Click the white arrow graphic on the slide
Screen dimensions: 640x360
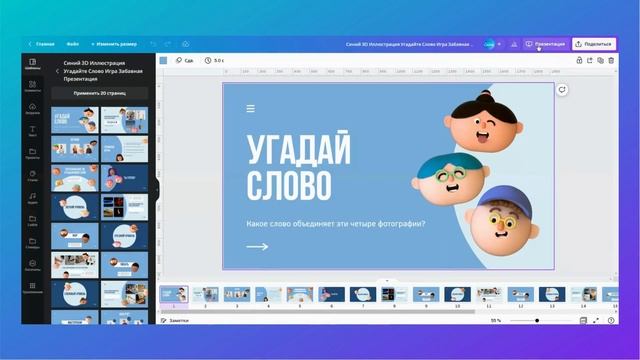coord(257,247)
